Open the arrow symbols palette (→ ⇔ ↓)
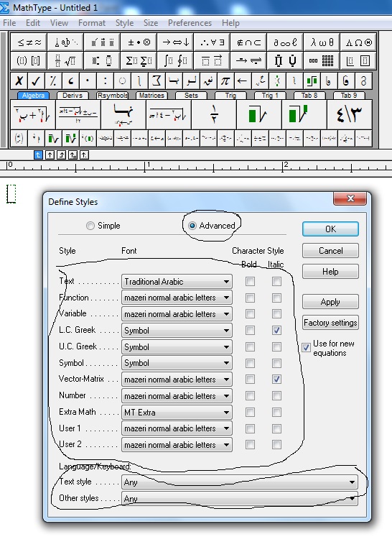392x547 pixels. click(175, 42)
